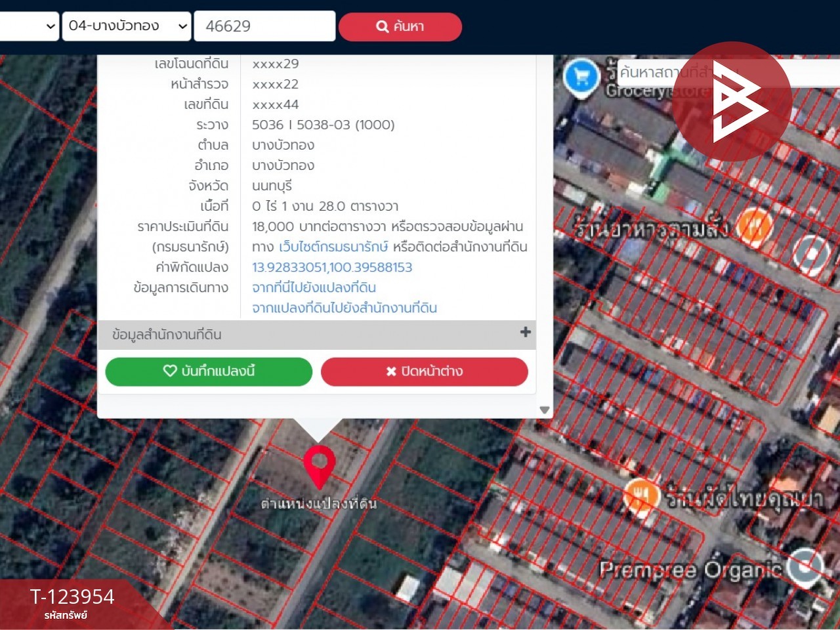Click coordinates link 13.92833051,100.39588153

[x=332, y=267]
